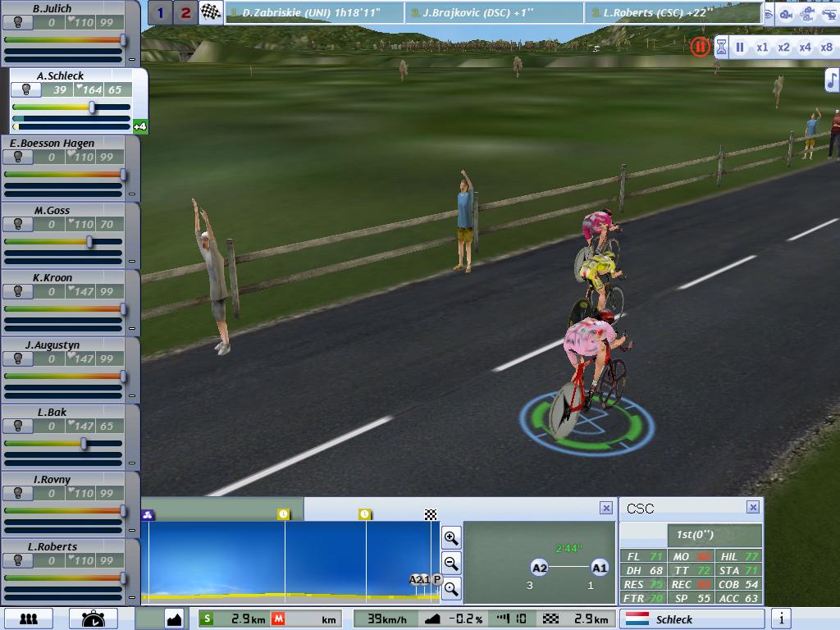The height and width of the screenshot is (630, 840).
Task: Open the music note sound panel
Action: coord(831,80)
